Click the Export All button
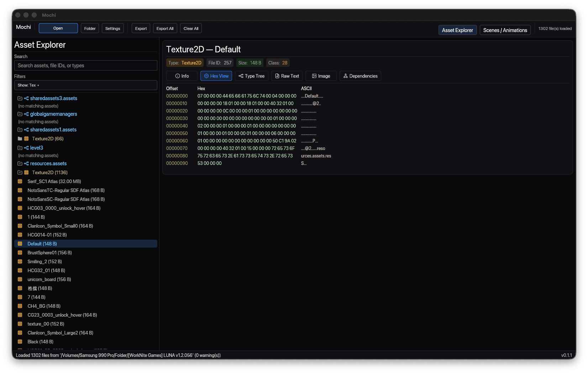Viewport: 588px width, 374px height. tap(165, 28)
